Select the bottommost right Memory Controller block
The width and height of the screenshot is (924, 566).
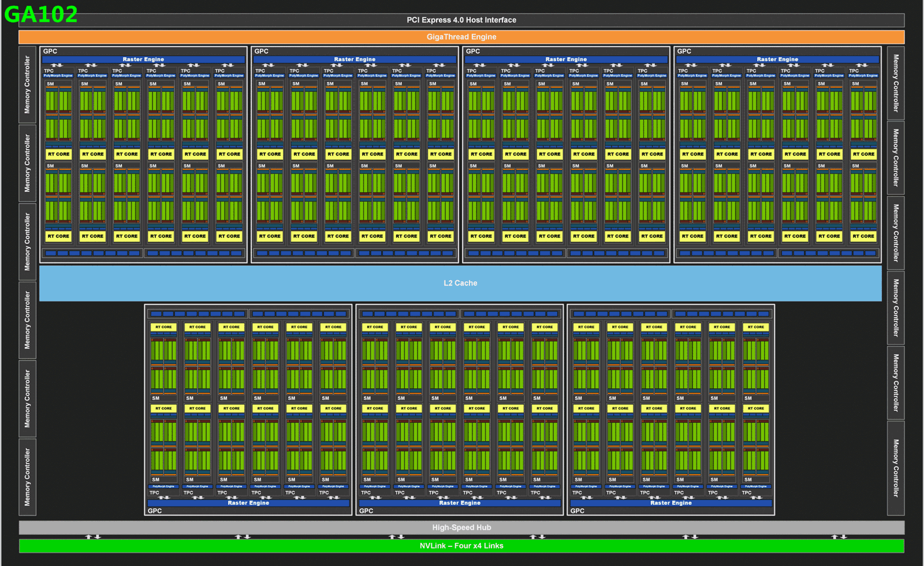(x=896, y=468)
